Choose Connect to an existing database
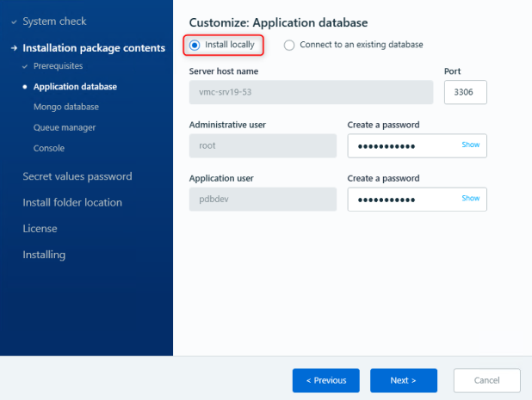Viewport: 532px width, 400px height. click(x=289, y=45)
